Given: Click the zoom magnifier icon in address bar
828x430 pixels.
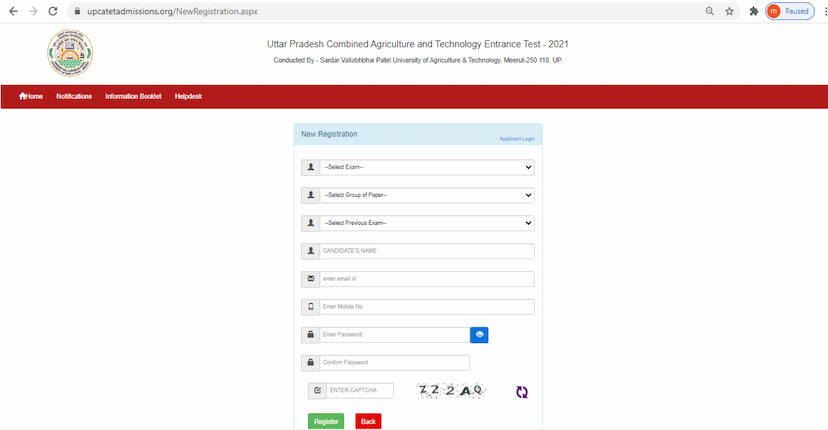Looking at the screenshot, I should point(709,11).
